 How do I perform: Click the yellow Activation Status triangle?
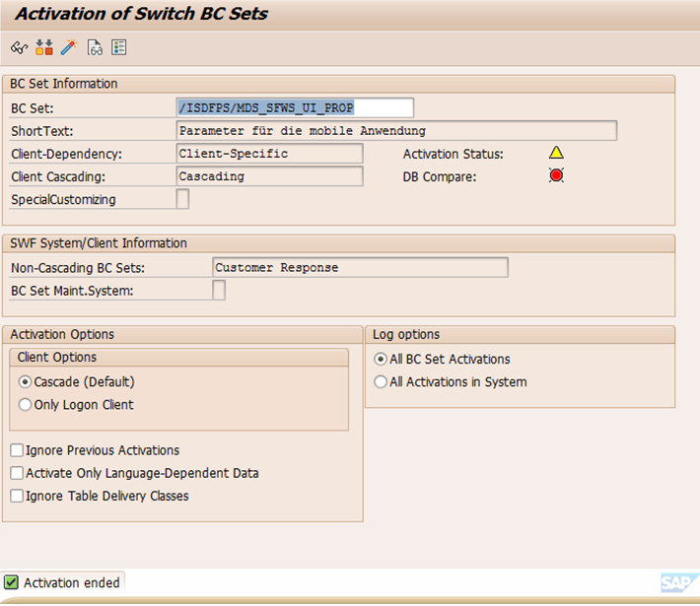(x=556, y=153)
